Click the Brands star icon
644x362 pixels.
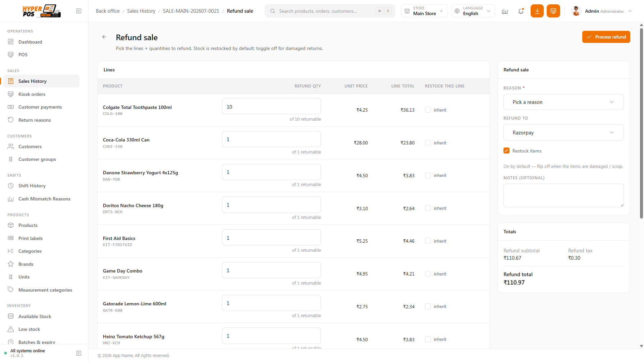(11, 264)
